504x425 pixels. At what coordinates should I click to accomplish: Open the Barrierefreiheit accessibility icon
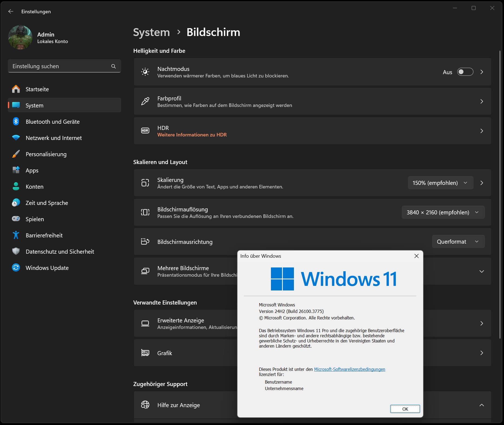(16, 235)
